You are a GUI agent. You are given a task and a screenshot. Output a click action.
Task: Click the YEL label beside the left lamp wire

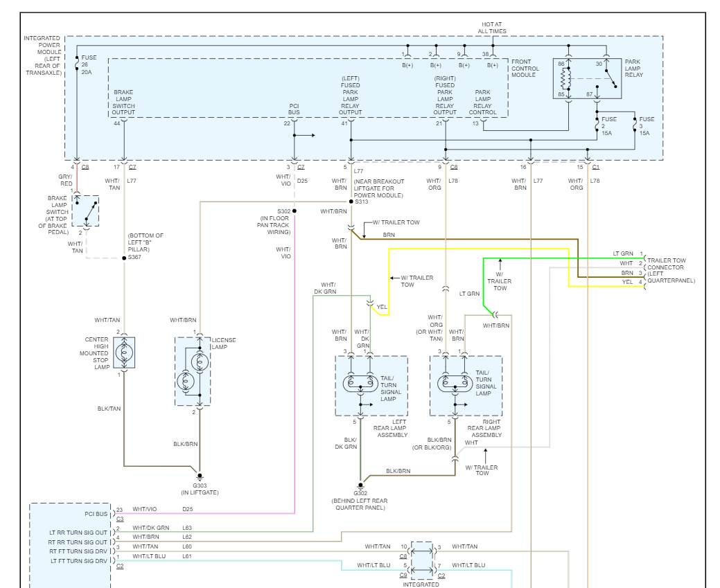coord(382,307)
